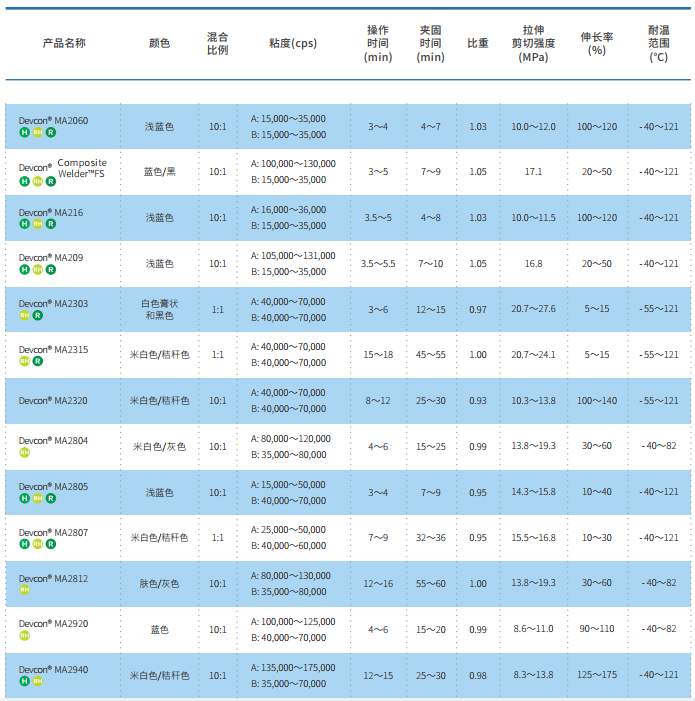Click the operating time 3.5~5.5
The width and height of the screenshot is (695, 701).
pyautogui.click(x=378, y=264)
